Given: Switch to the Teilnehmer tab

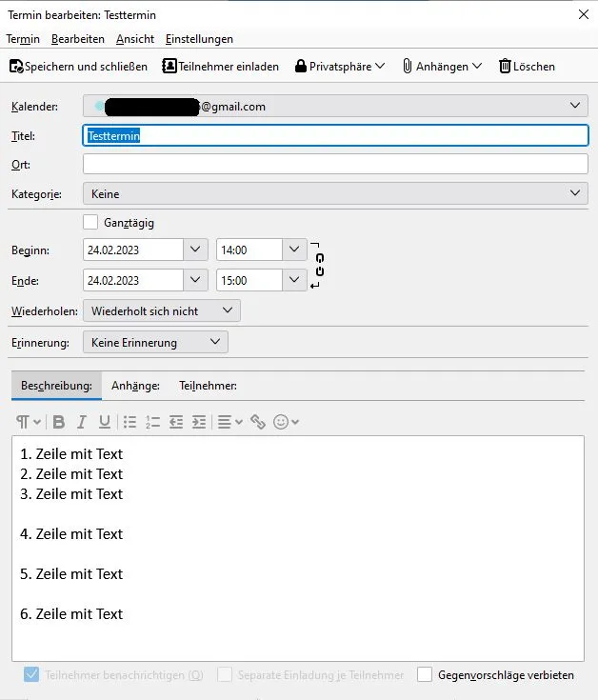Looking at the screenshot, I should pyautogui.click(x=208, y=386).
